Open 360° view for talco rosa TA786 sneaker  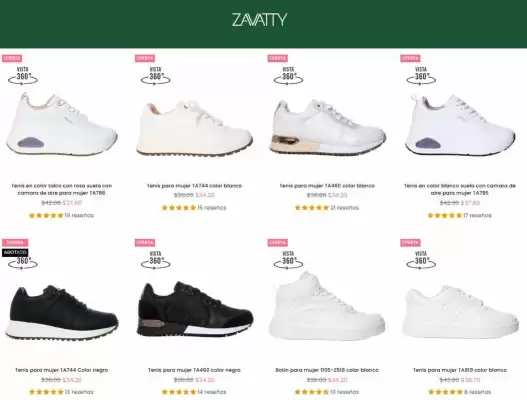click(x=23, y=76)
